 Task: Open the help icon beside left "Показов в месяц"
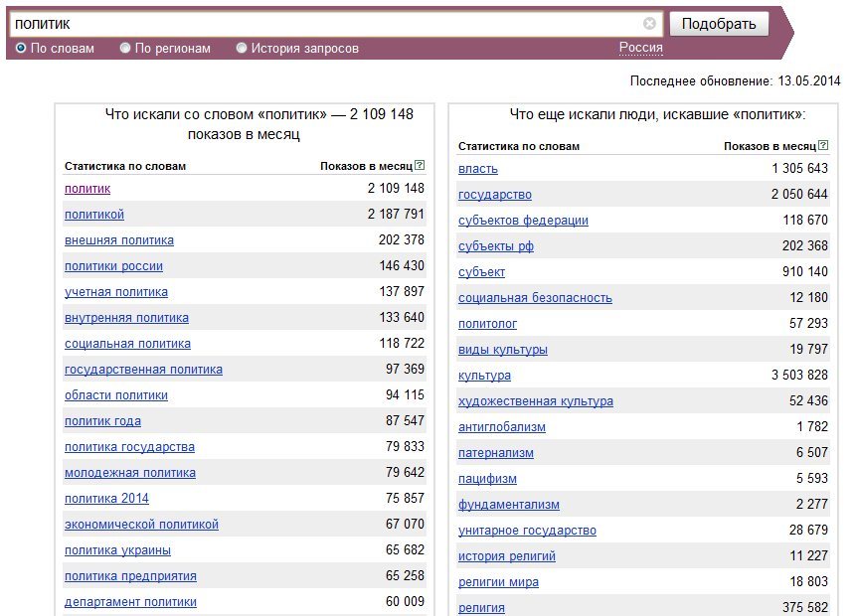[x=420, y=165]
